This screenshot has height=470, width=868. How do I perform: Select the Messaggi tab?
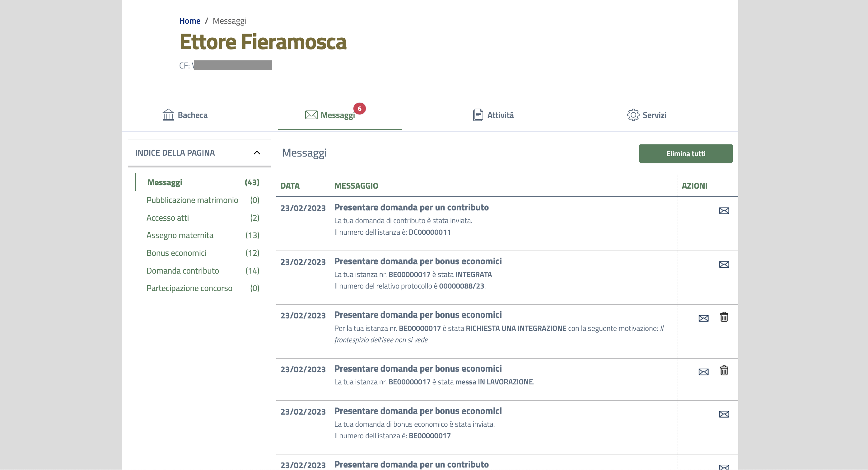click(330, 115)
